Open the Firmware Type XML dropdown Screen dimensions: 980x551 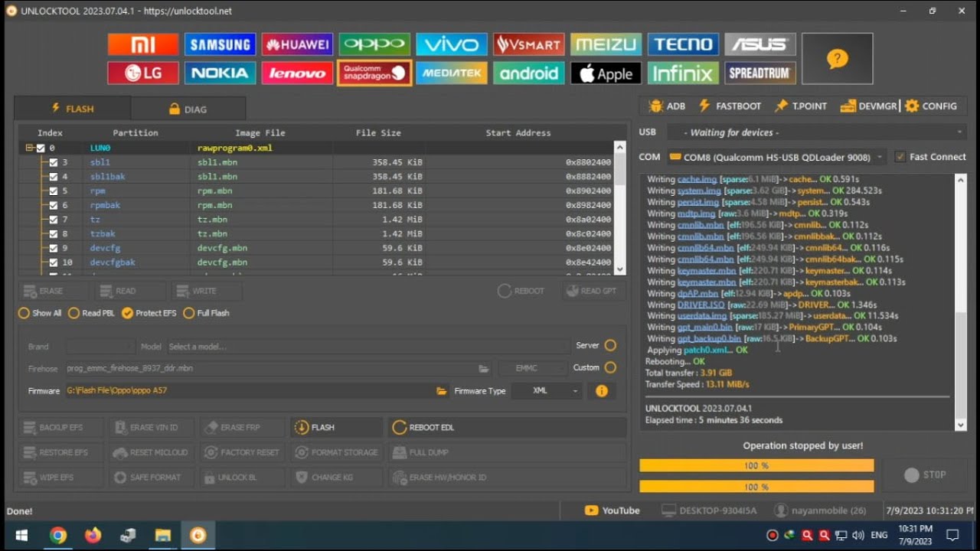pyautogui.click(x=547, y=390)
